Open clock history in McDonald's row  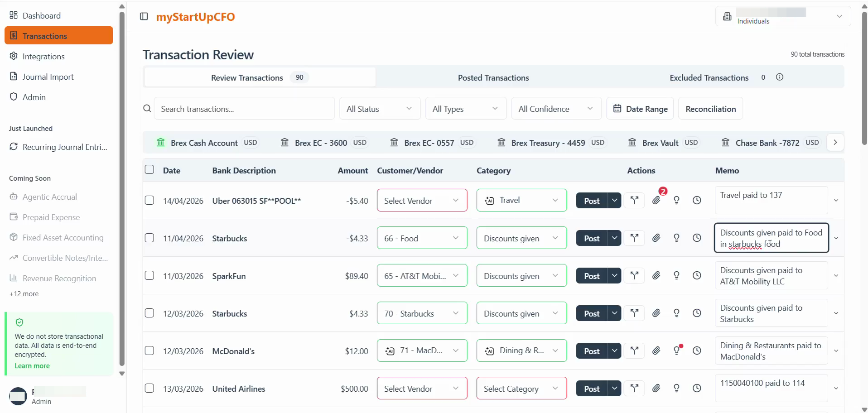pos(697,351)
